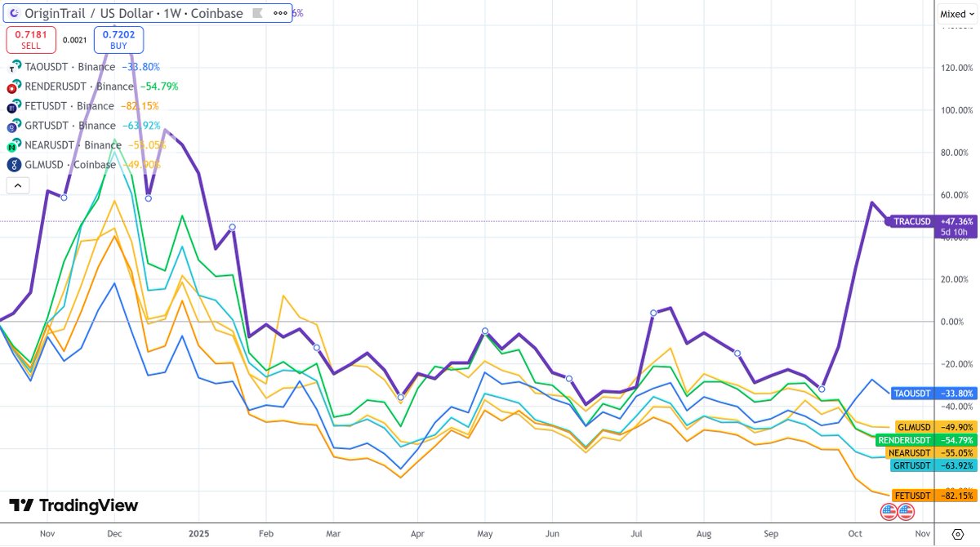Click the −20.00% scale label
This screenshot has height=547, width=980.
(x=957, y=364)
